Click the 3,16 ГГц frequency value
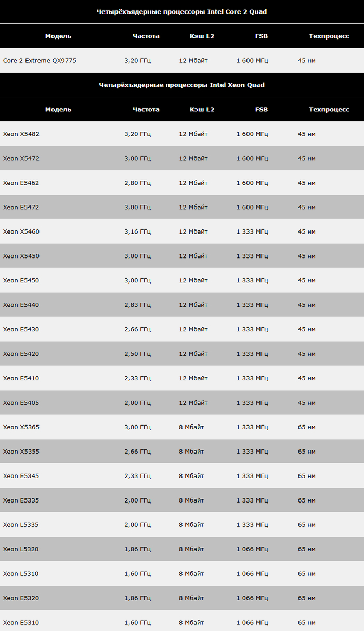This screenshot has height=631, width=364. (138, 232)
